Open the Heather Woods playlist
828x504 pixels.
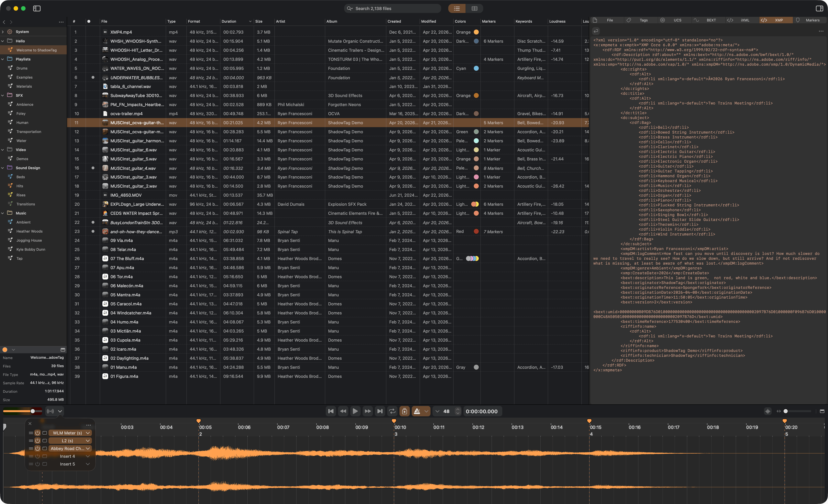coord(30,231)
